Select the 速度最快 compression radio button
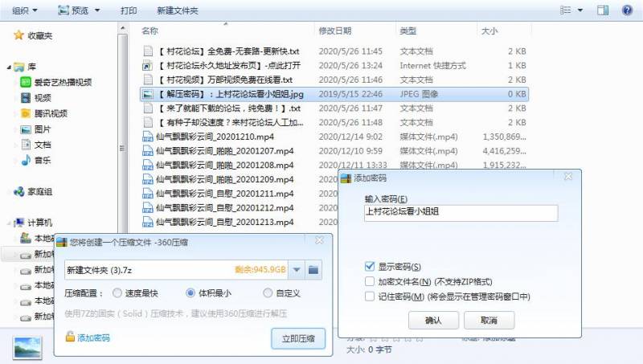Viewport: 643px width, 364px height. click(118, 293)
